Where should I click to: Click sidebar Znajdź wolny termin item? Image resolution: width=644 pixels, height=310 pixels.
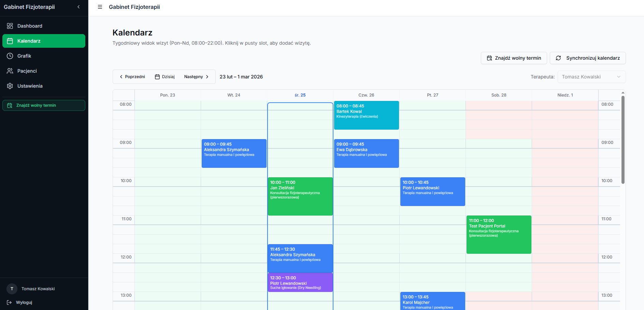click(44, 105)
